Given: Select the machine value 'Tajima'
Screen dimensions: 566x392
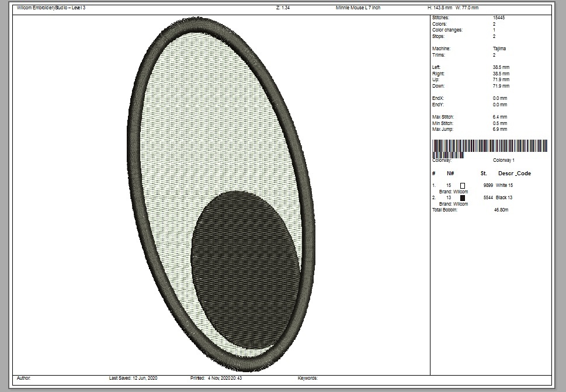Looking at the screenshot, I should 499,48.
